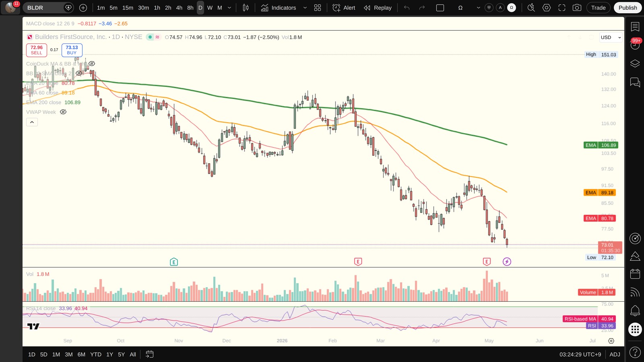Open the indicator templates grid icon
644x362 pixels.
pos(318,8)
